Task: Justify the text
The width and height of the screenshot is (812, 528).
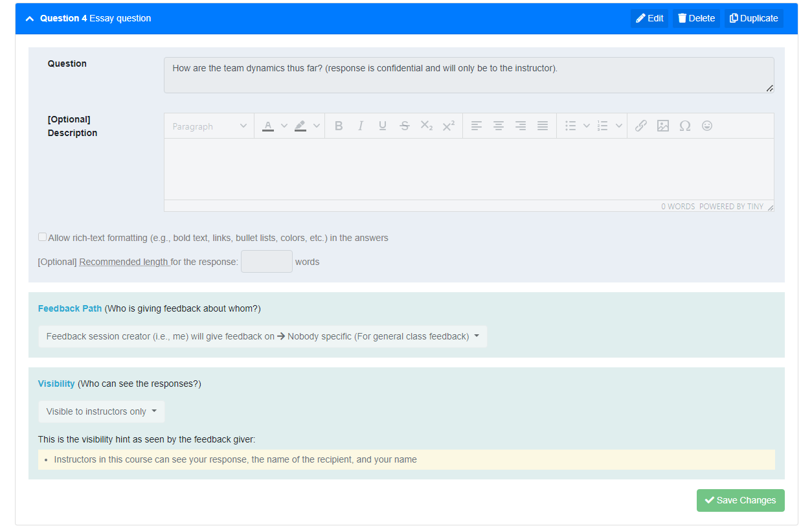Action: (x=543, y=126)
